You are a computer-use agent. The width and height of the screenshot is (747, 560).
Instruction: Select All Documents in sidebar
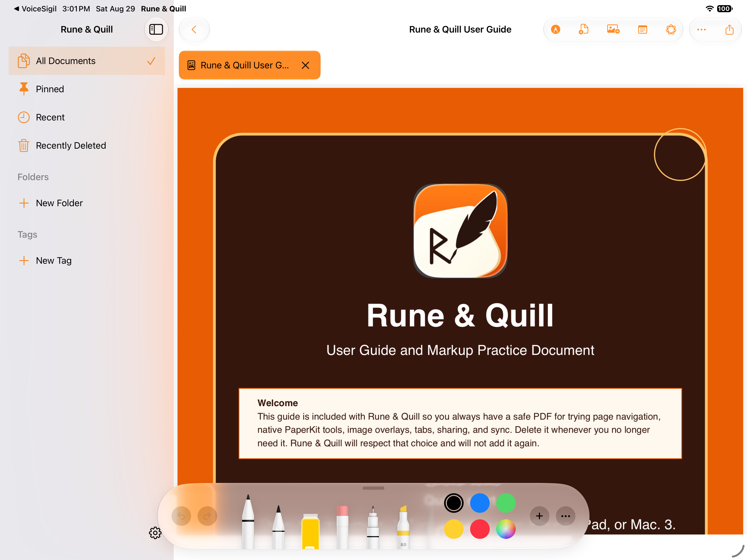click(87, 61)
